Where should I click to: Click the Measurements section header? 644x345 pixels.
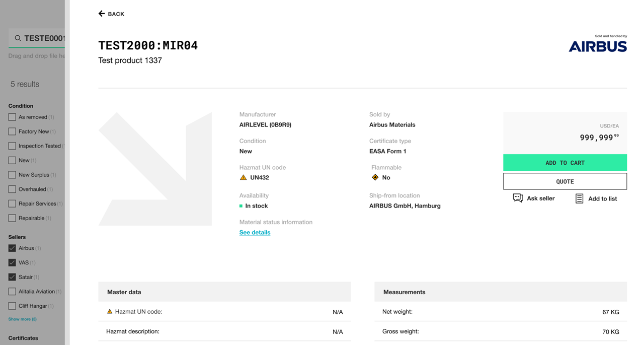(501, 292)
